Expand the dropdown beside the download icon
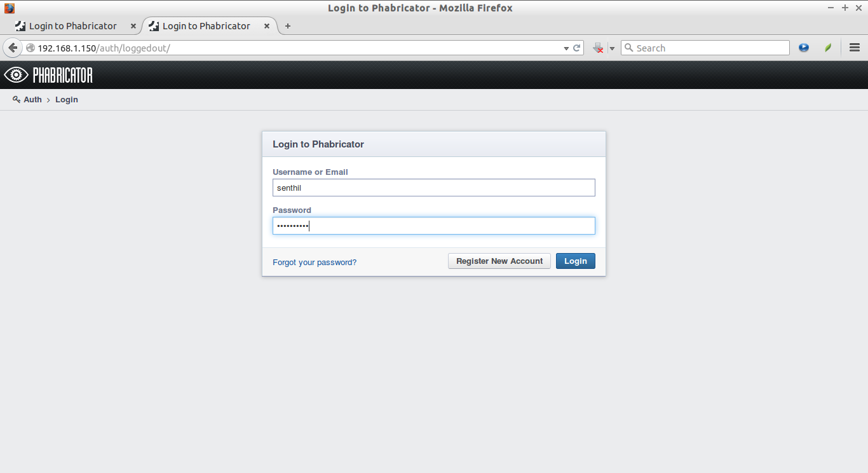The height and width of the screenshot is (473, 868). [x=612, y=48]
